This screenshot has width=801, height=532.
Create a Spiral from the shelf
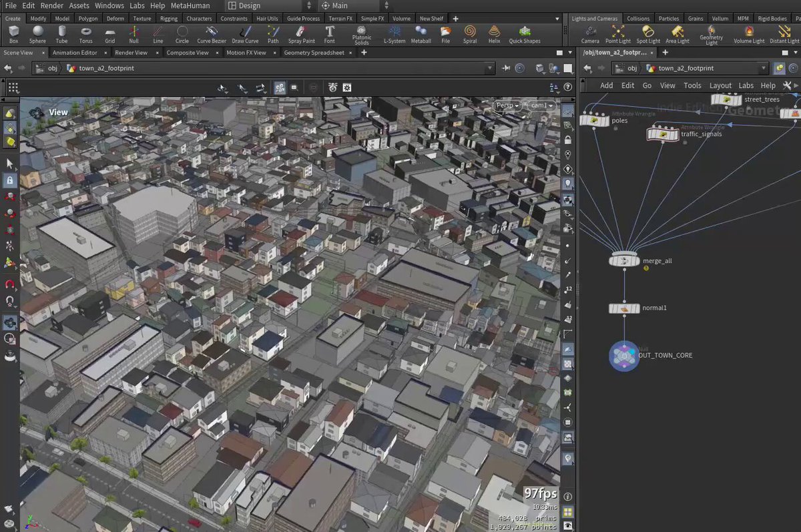tap(470, 34)
